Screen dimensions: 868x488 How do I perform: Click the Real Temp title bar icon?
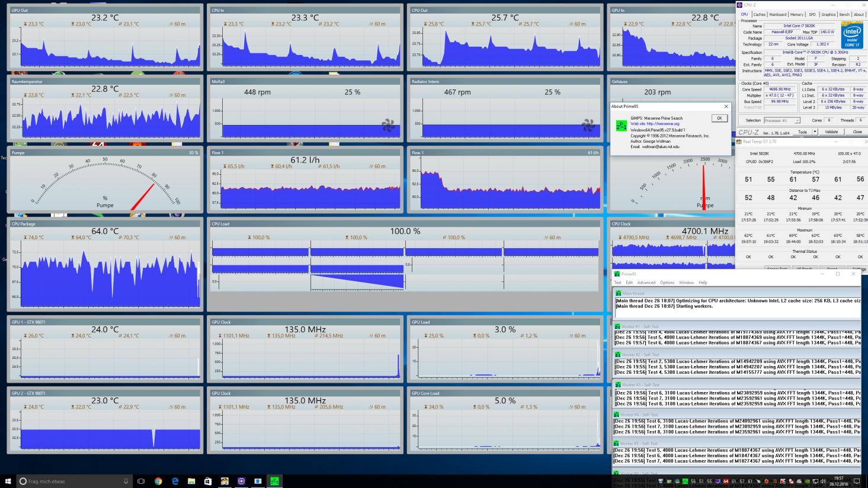(739, 142)
